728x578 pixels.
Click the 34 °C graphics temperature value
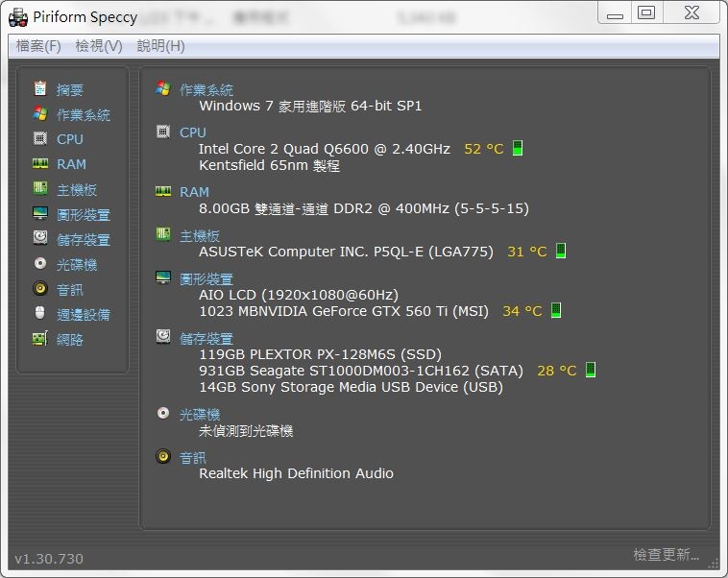[x=522, y=310]
